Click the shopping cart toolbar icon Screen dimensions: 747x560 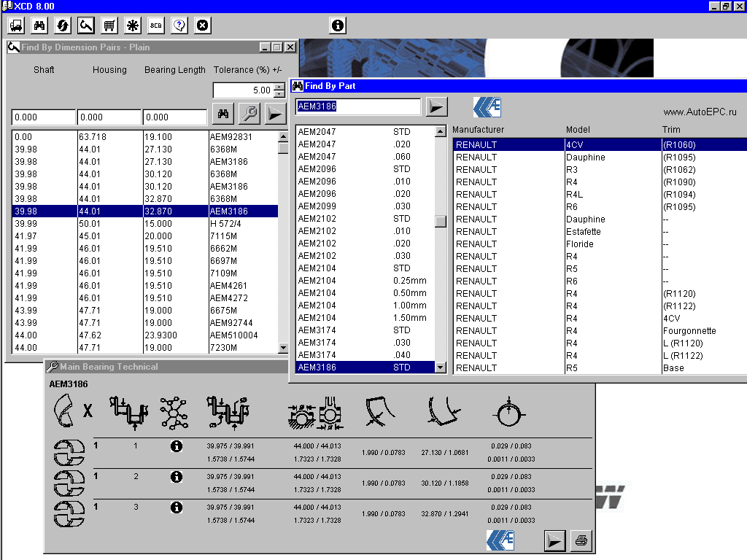[109, 26]
